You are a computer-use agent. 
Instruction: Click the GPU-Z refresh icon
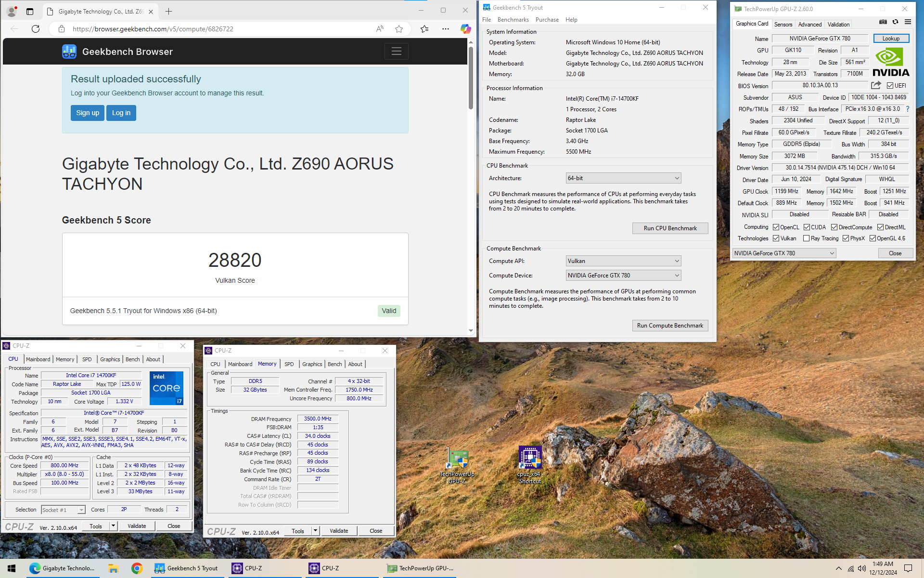[896, 22]
